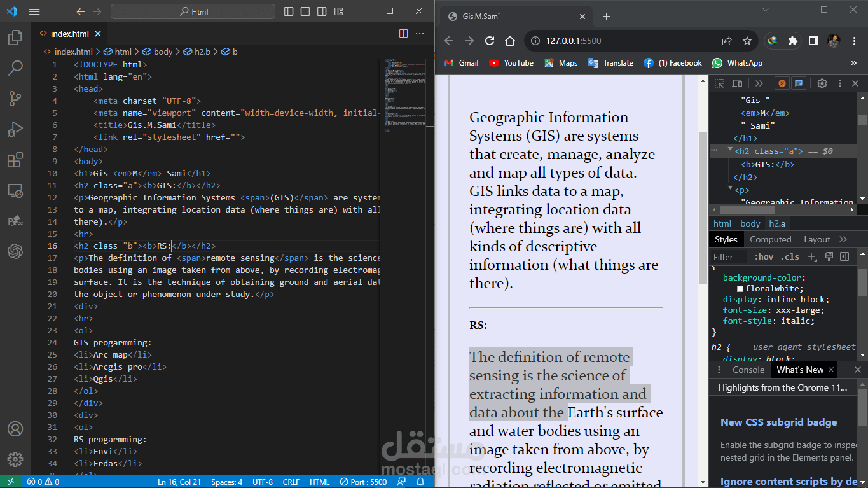The width and height of the screenshot is (868, 488).
Task: Open the ChatGPT extension panel
Action: tap(15, 251)
